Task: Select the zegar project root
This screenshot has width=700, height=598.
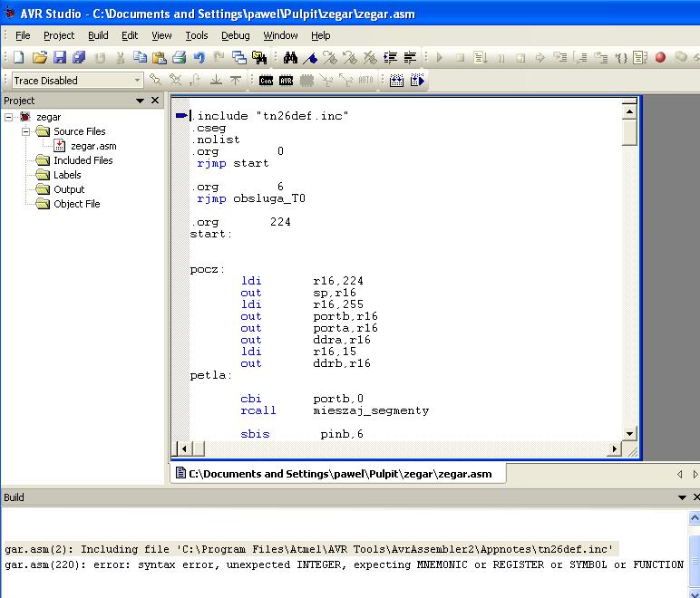Action: pos(48,117)
